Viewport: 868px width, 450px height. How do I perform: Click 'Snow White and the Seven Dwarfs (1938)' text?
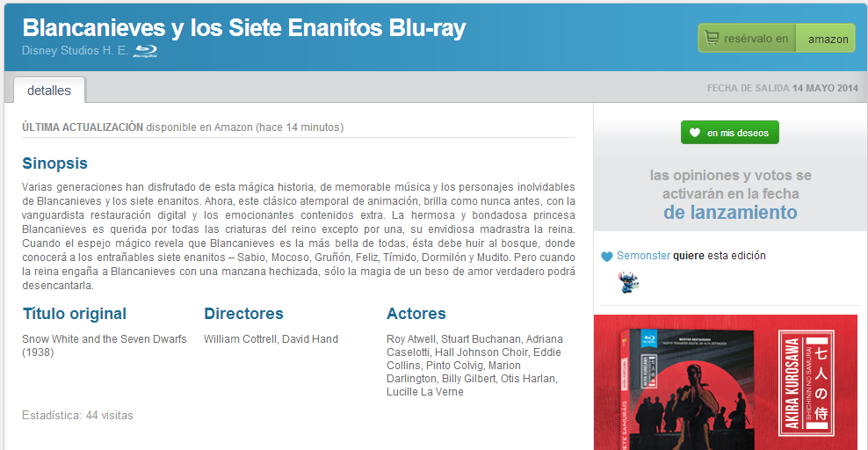pos(104,345)
